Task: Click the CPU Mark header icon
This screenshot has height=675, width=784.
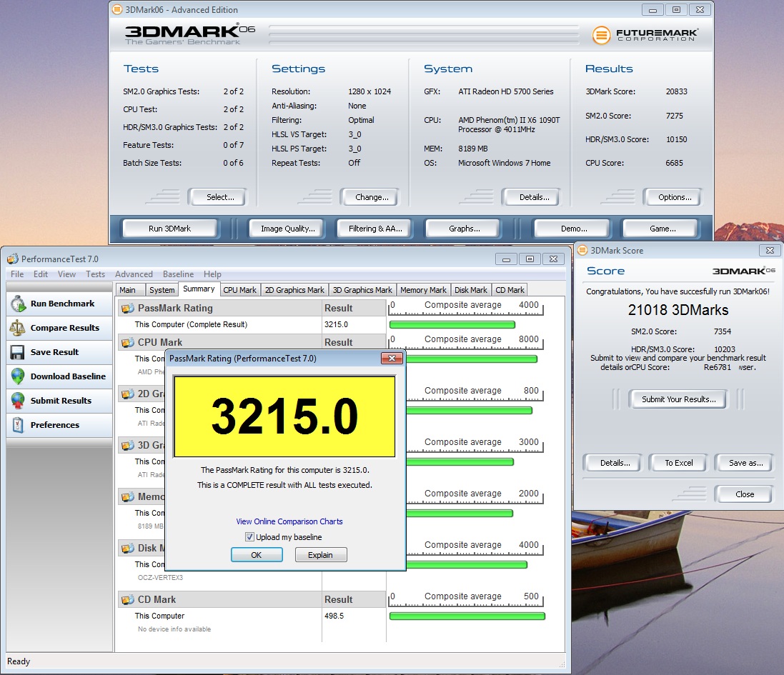Action: click(128, 342)
